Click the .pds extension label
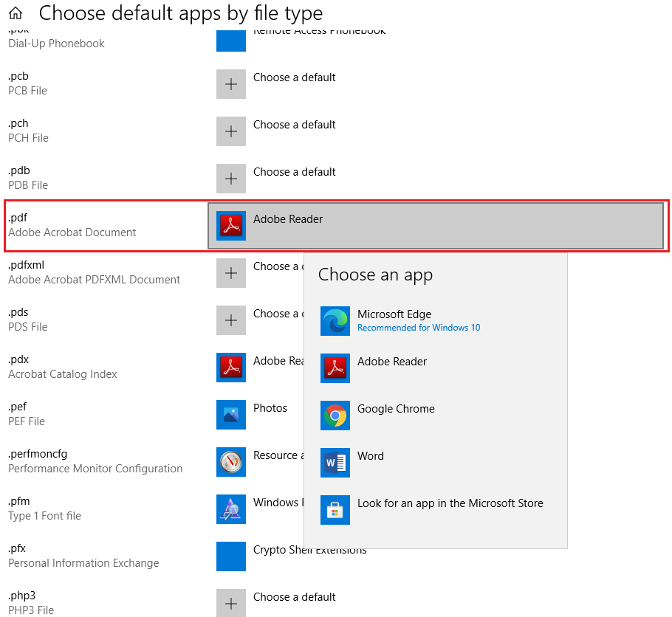 point(18,312)
